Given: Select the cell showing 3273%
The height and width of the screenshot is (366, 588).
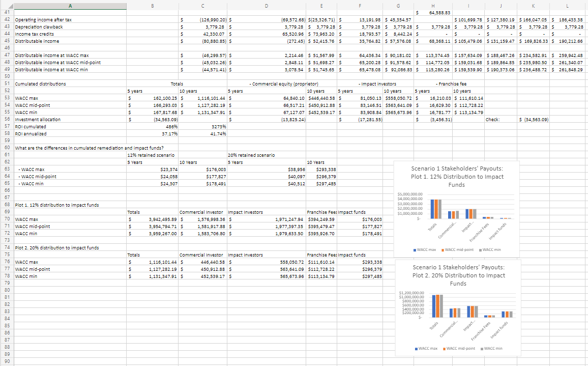Looking at the screenshot, I should [x=202, y=127].
